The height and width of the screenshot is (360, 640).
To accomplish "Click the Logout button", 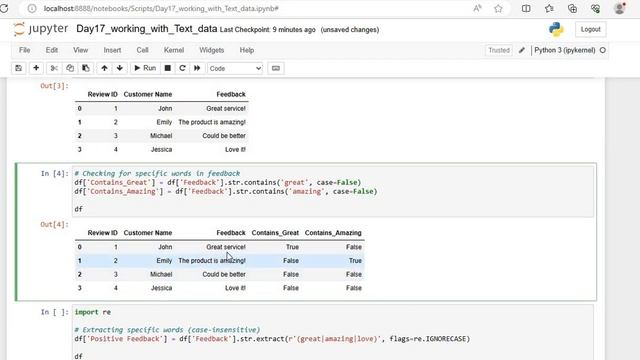I will [590, 29].
